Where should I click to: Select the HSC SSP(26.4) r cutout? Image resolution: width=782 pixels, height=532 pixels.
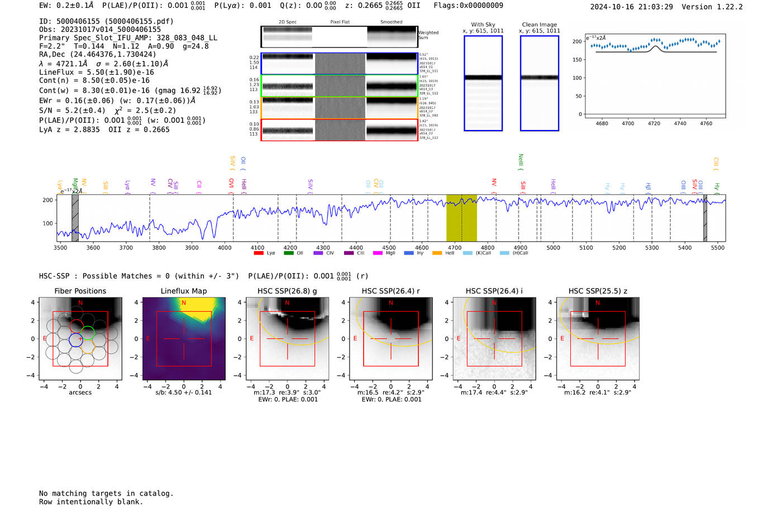pos(391,338)
